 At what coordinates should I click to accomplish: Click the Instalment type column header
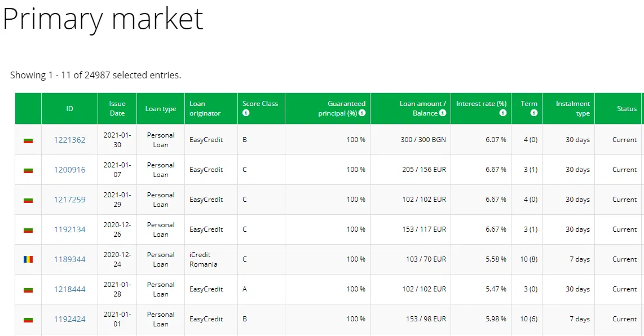pos(572,108)
